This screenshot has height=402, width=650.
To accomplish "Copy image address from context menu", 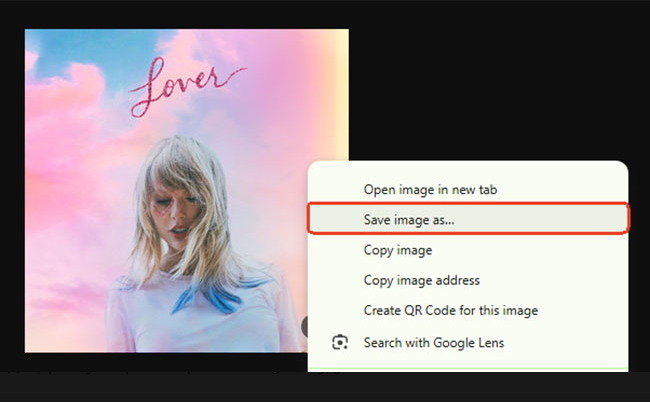I will click(x=468, y=280).
